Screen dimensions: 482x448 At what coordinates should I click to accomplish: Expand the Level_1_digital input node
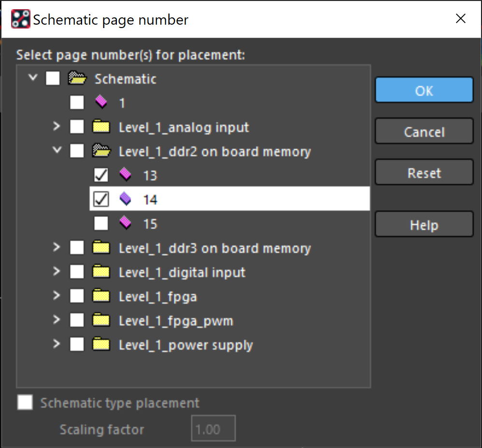56,272
